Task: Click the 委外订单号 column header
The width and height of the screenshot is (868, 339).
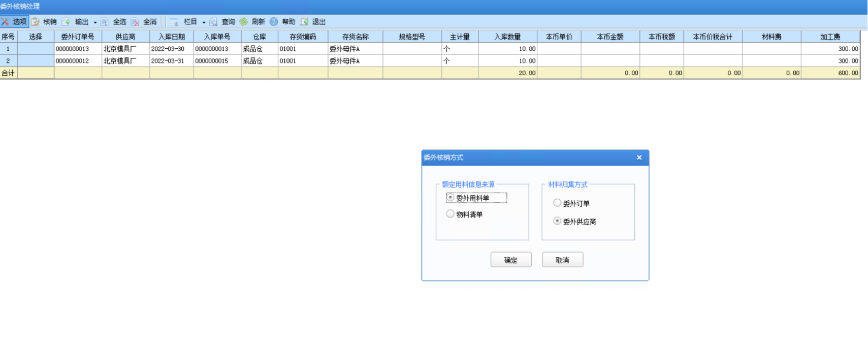Action: click(x=78, y=37)
